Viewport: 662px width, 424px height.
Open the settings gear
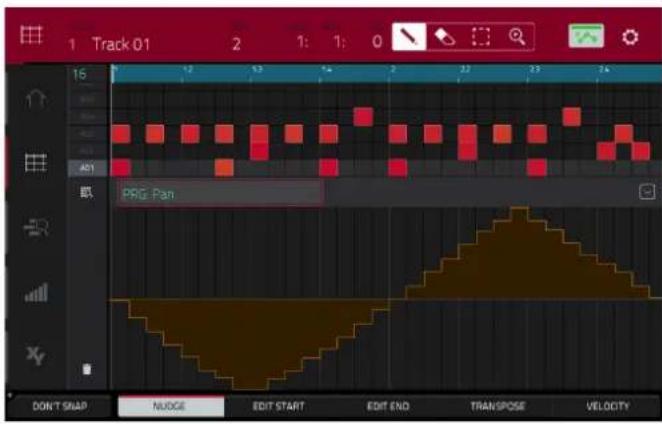tap(630, 37)
